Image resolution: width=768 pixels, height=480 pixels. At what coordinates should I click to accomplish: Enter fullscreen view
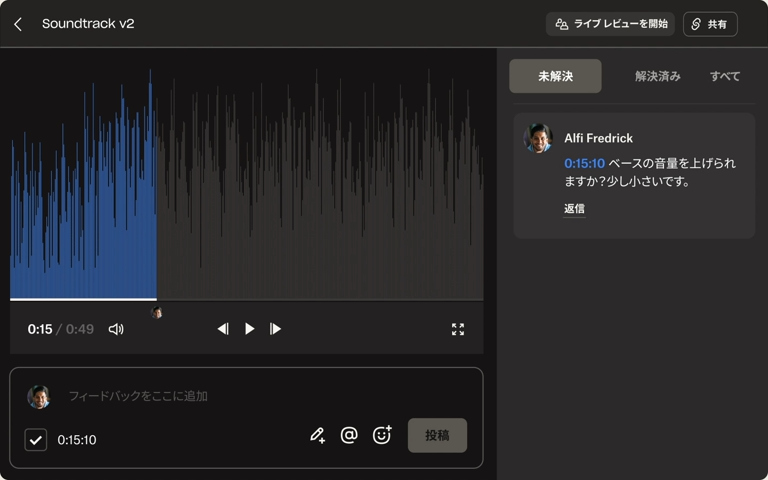(x=458, y=329)
